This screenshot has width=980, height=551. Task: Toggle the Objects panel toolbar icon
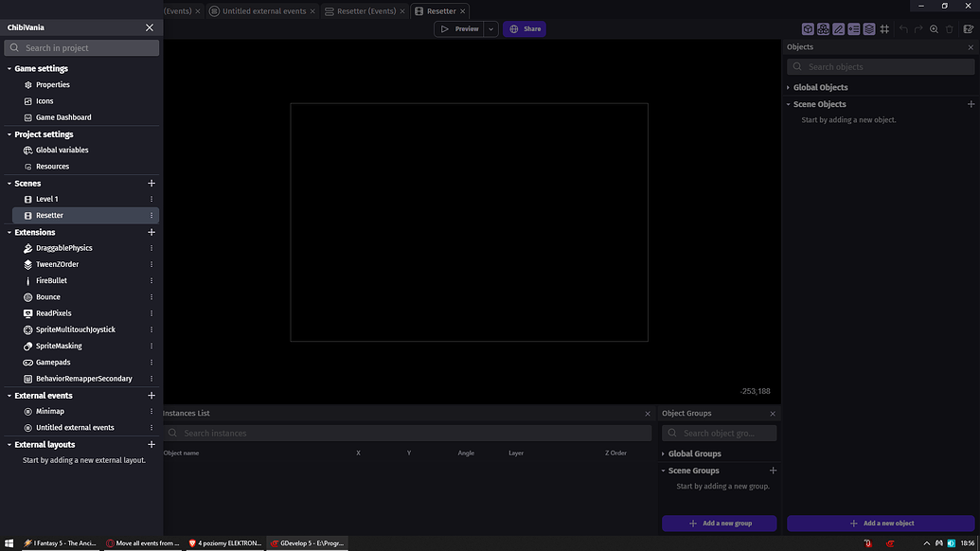pos(808,28)
